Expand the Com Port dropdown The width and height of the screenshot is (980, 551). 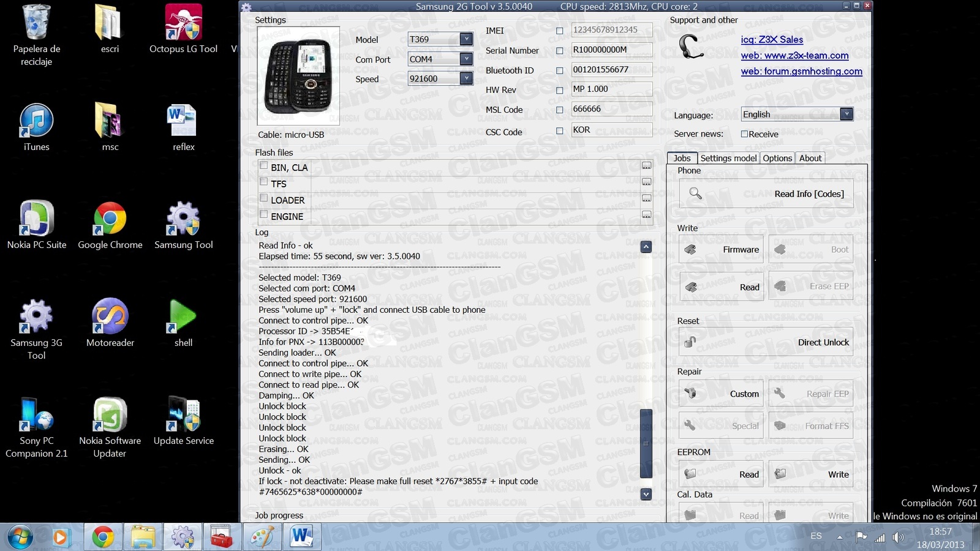tap(466, 59)
